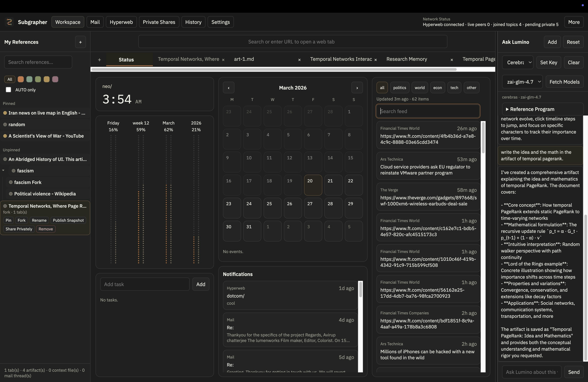Click the Subgrapher logo icon

click(x=9, y=22)
